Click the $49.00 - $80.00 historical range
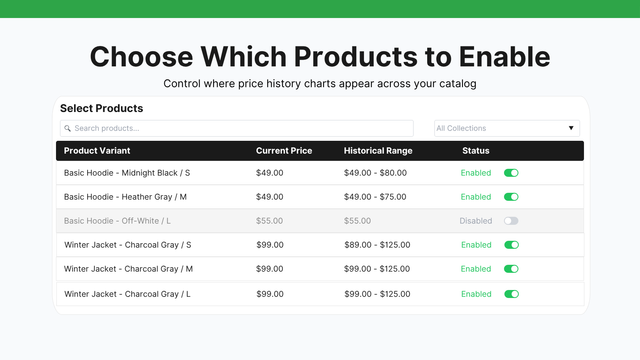This screenshot has height=360, width=640. coord(375,173)
